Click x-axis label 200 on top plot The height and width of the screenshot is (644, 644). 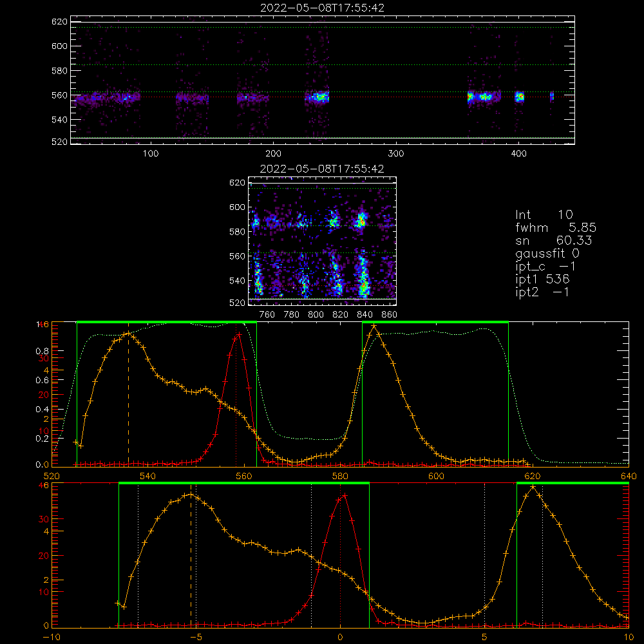click(x=273, y=154)
